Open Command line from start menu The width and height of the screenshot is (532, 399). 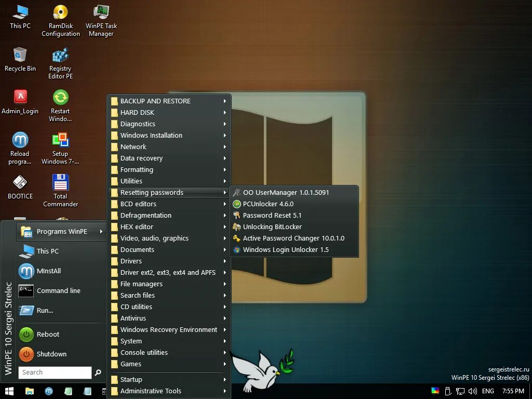(x=61, y=291)
